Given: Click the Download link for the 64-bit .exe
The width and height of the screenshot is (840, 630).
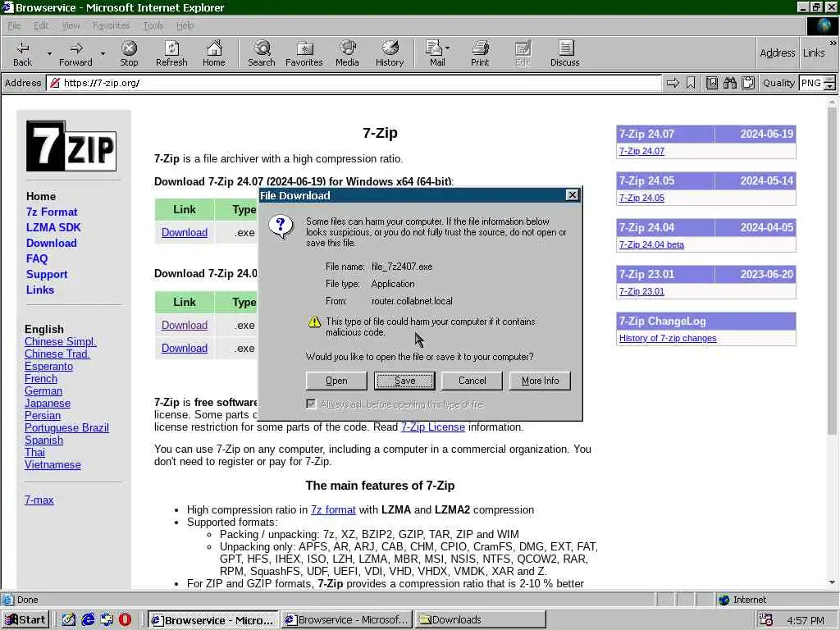Looking at the screenshot, I should [185, 232].
